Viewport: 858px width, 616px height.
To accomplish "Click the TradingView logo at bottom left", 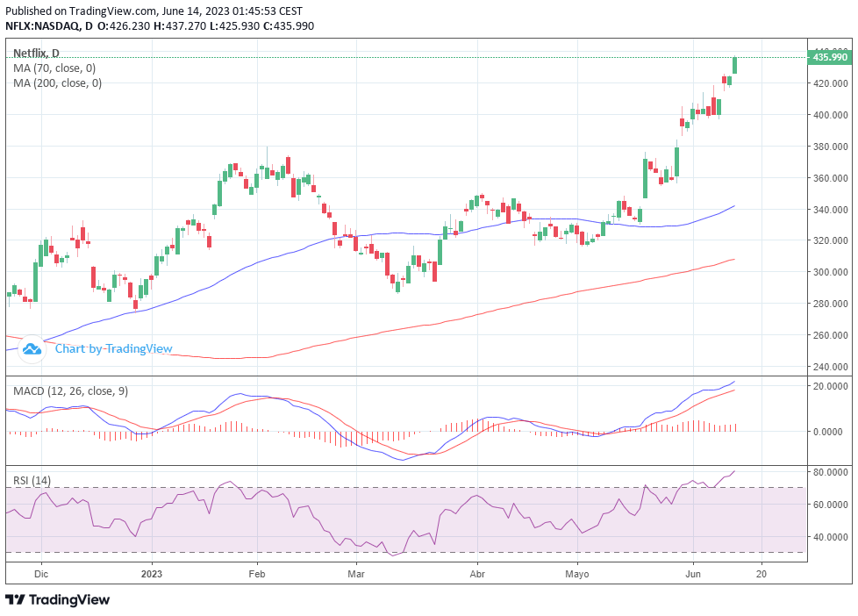I will [x=57, y=599].
